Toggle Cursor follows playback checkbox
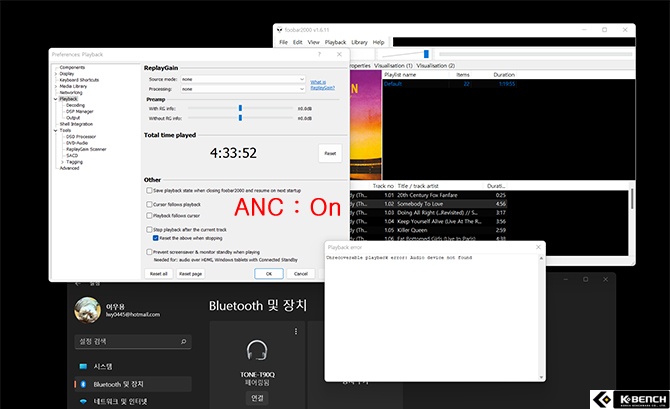670x409 pixels. [149, 204]
